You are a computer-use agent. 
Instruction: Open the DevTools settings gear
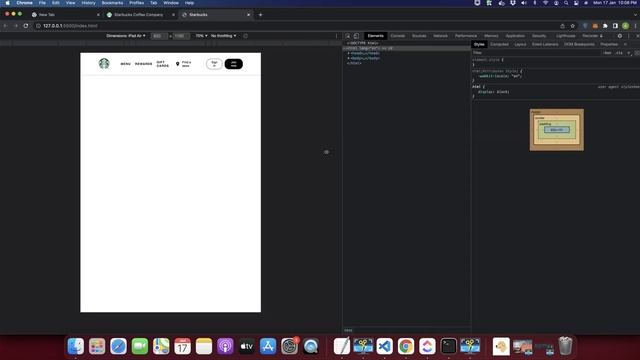[x=620, y=36]
